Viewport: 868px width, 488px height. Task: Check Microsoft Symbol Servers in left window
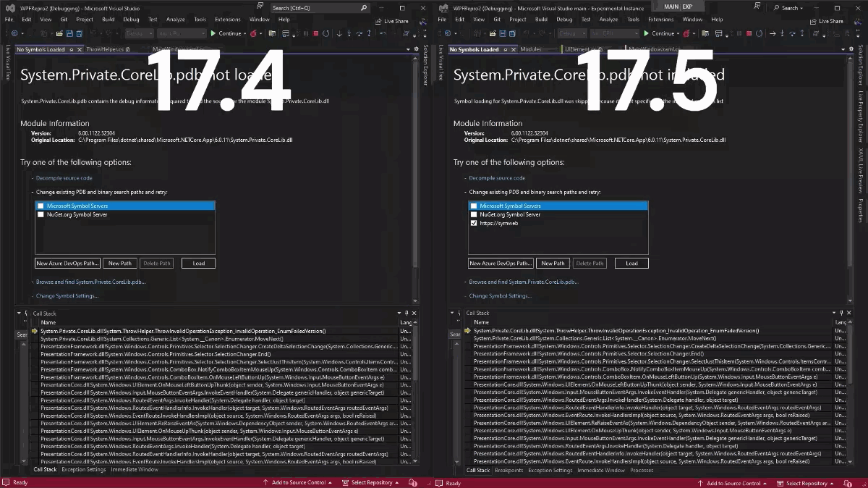pyautogui.click(x=41, y=206)
